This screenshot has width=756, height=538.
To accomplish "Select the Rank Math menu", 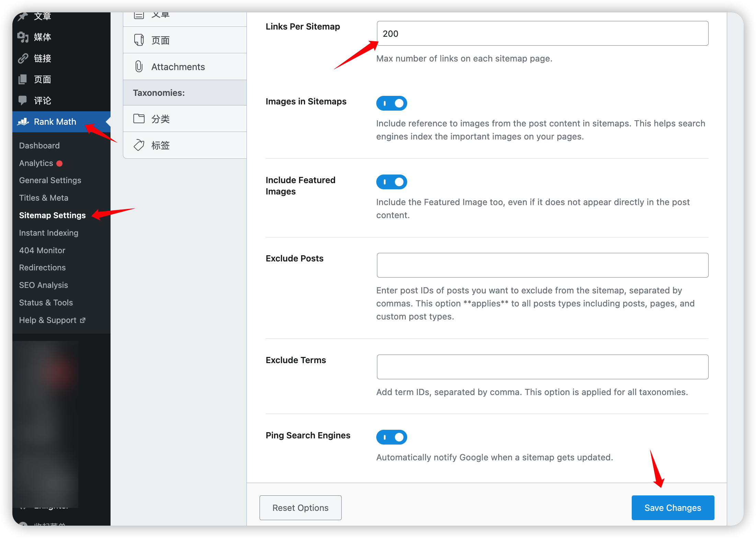I will point(61,122).
